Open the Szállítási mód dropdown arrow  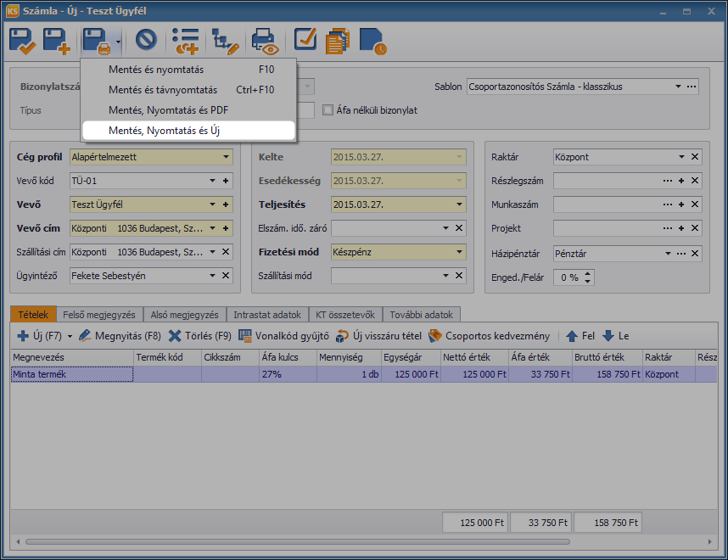pyautogui.click(x=445, y=276)
